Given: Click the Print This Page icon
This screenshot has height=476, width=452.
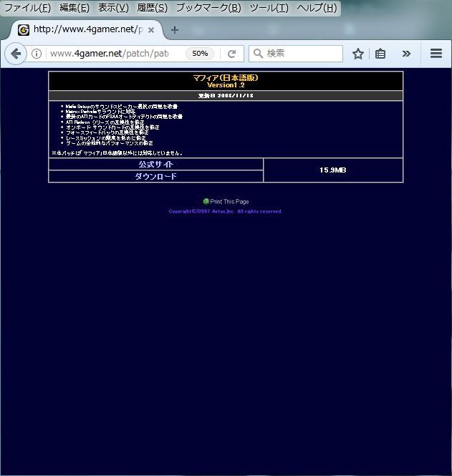Looking at the screenshot, I should click(x=206, y=201).
